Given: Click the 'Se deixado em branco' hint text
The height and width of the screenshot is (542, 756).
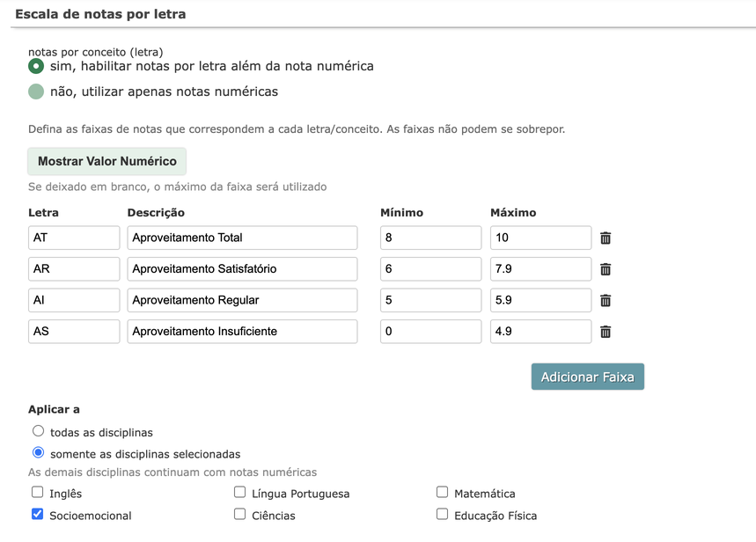Looking at the screenshot, I should [x=178, y=187].
